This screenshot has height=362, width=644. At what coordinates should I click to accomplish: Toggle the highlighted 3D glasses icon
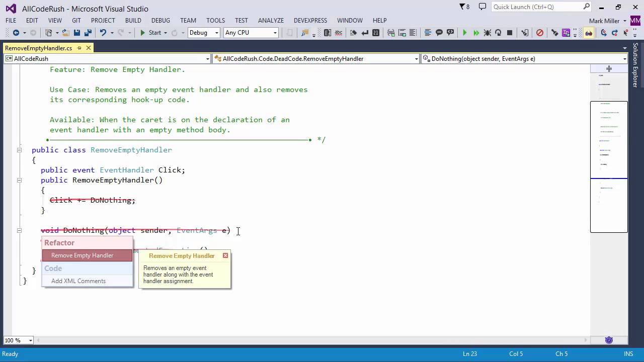point(589,33)
